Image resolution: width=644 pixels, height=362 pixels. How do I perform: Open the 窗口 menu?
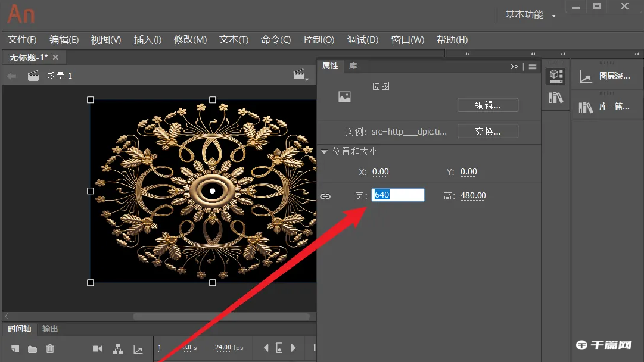point(409,39)
